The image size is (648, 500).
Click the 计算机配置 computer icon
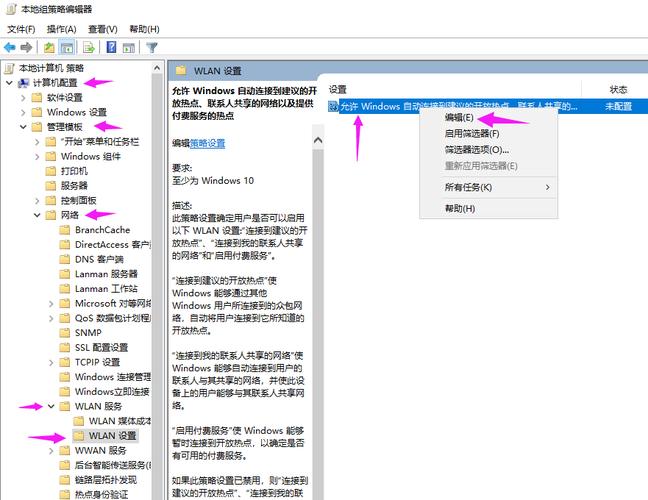coord(24,83)
